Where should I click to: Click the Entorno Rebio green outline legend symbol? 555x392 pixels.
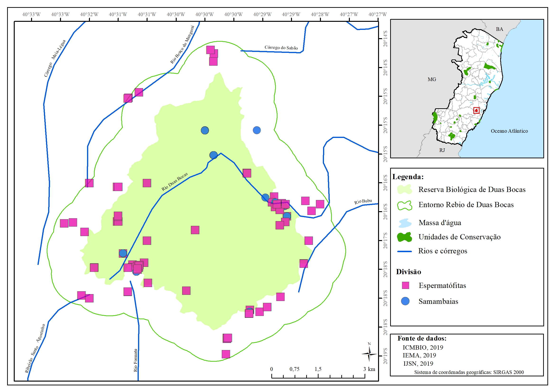click(404, 205)
